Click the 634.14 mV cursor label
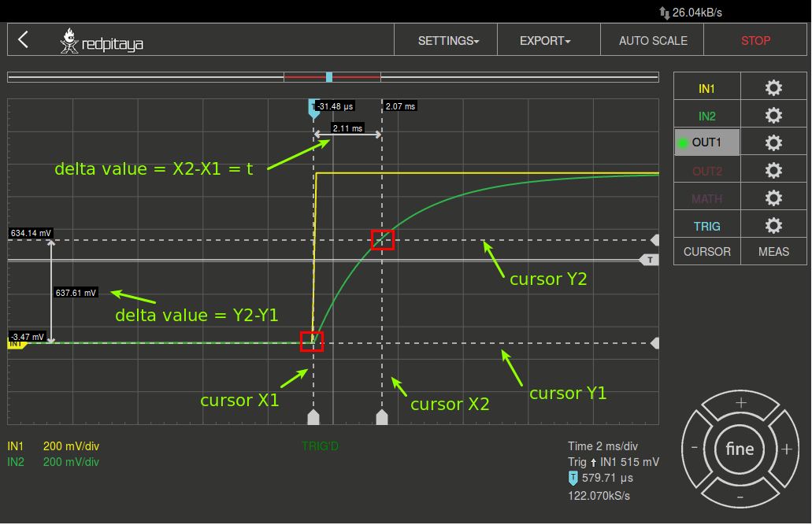This screenshot has width=812, height=525. coord(31,233)
